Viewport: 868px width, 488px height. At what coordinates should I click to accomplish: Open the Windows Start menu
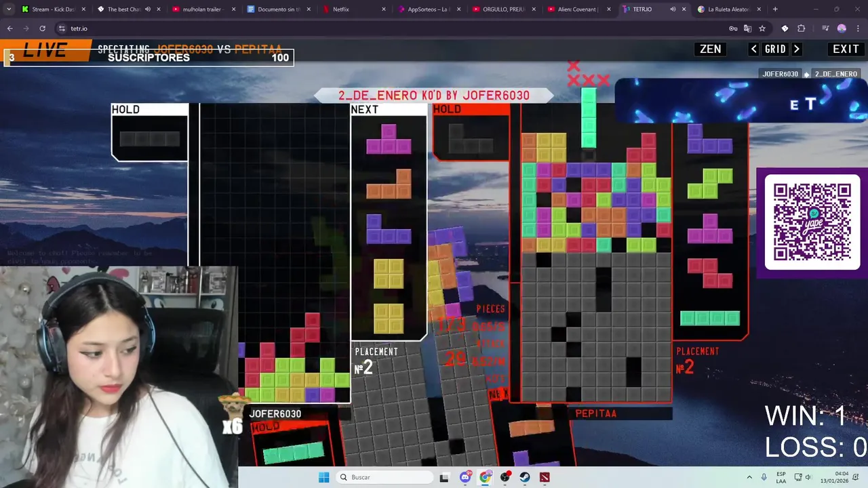tap(323, 477)
